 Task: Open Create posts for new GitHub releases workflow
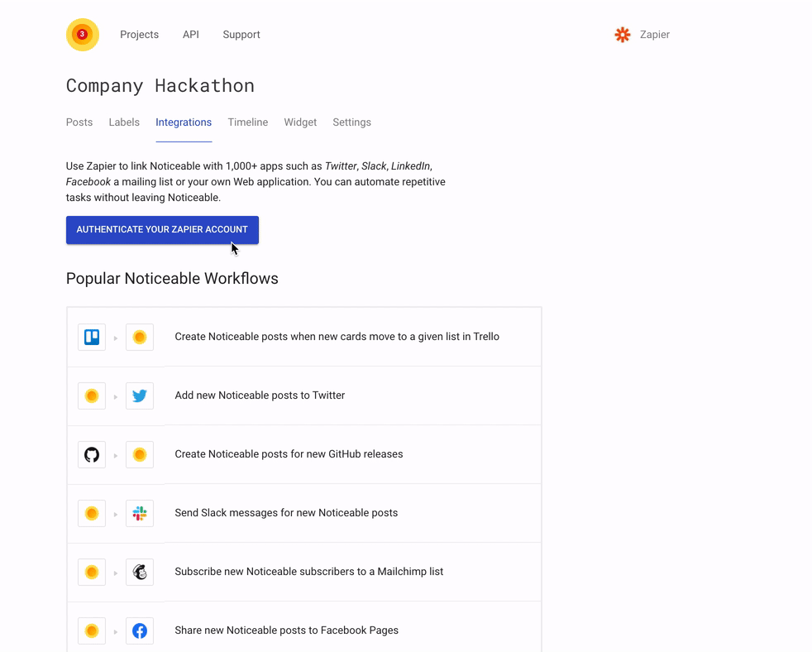[304, 454]
